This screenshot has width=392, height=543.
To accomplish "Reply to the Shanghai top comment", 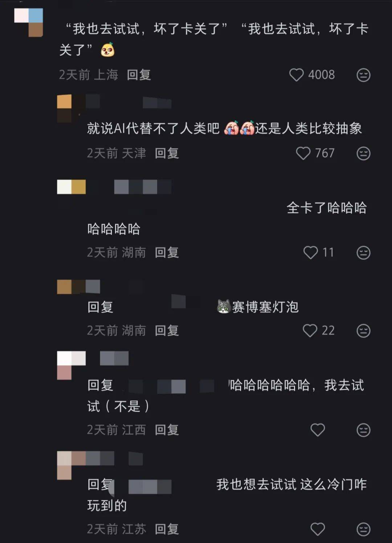I will tap(139, 75).
